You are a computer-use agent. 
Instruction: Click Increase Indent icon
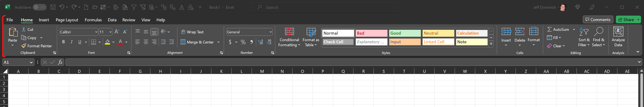172,42
